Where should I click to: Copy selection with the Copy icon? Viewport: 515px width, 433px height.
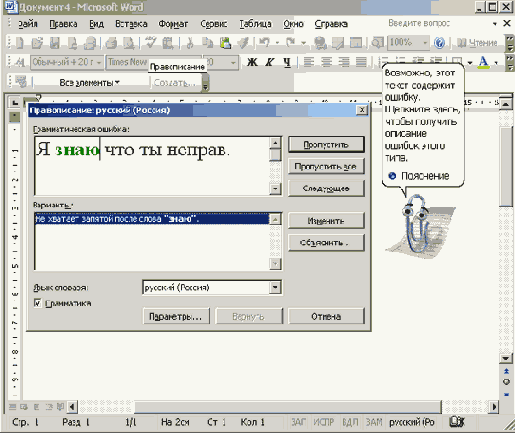(x=208, y=43)
